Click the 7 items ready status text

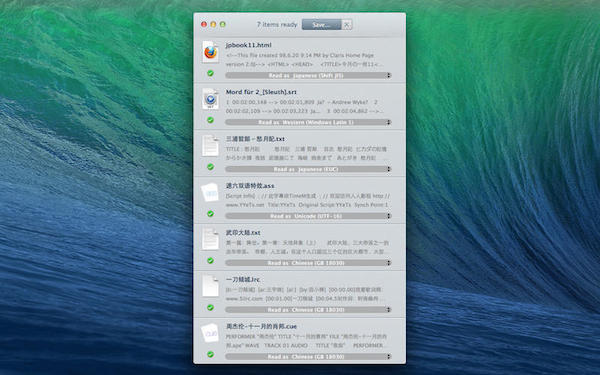click(x=277, y=24)
